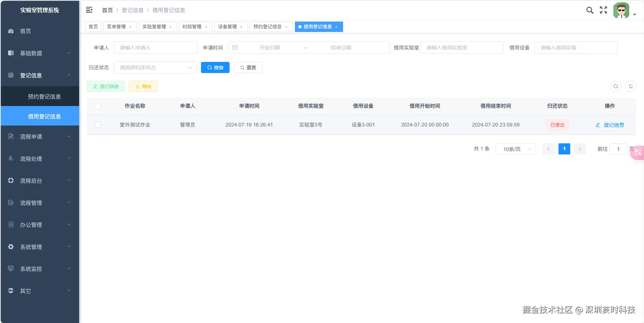Image resolution: width=644 pixels, height=323 pixels.
Task: Go to page 1 in pagination
Action: point(564,149)
